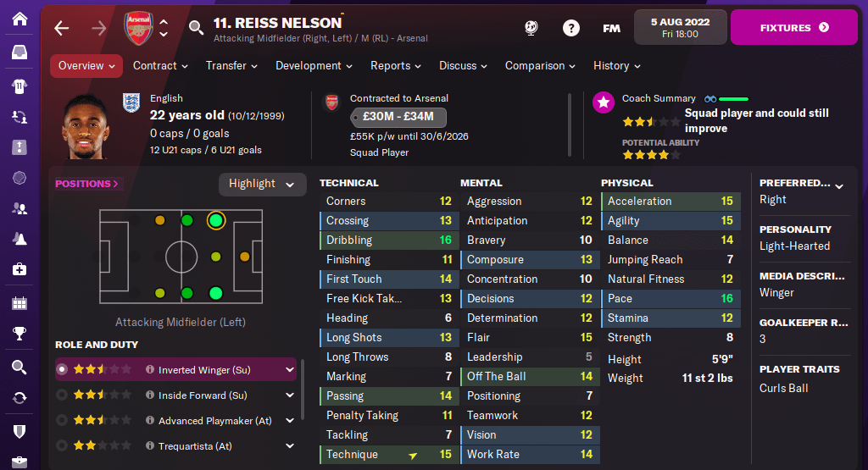Open the Squad shirt icon
Image resolution: width=868 pixels, height=470 pixels.
[x=19, y=86]
